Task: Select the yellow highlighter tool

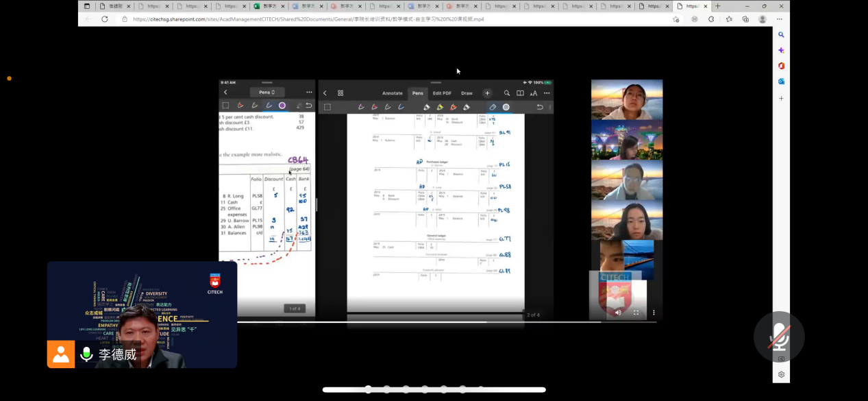Action: pos(440,107)
